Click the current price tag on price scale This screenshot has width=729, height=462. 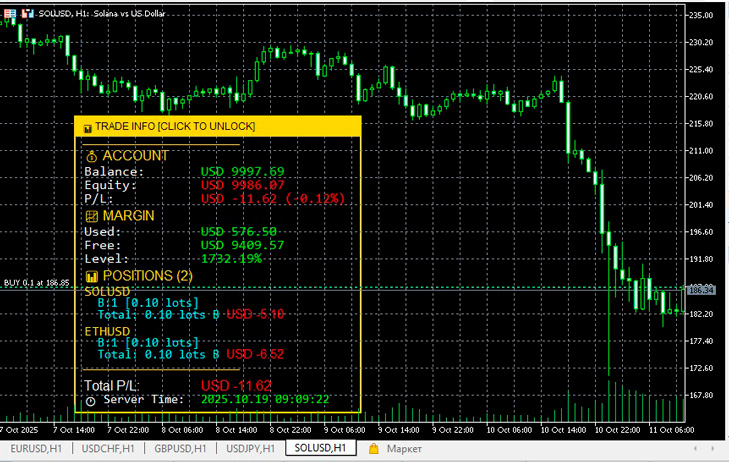pos(699,290)
